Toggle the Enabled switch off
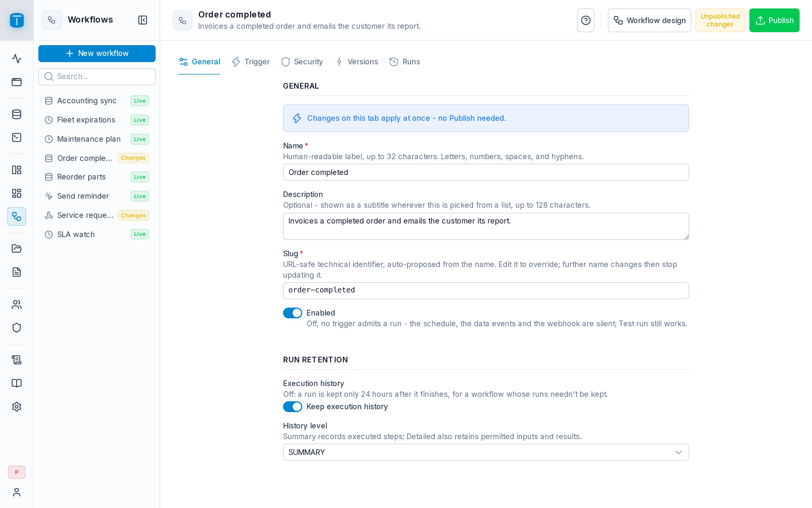This screenshot has height=508, width=812. (292, 313)
